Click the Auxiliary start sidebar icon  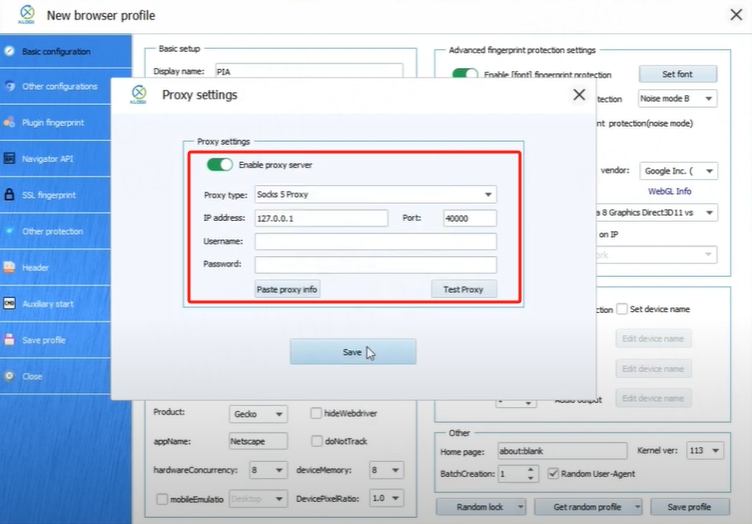pyautogui.click(x=9, y=304)
